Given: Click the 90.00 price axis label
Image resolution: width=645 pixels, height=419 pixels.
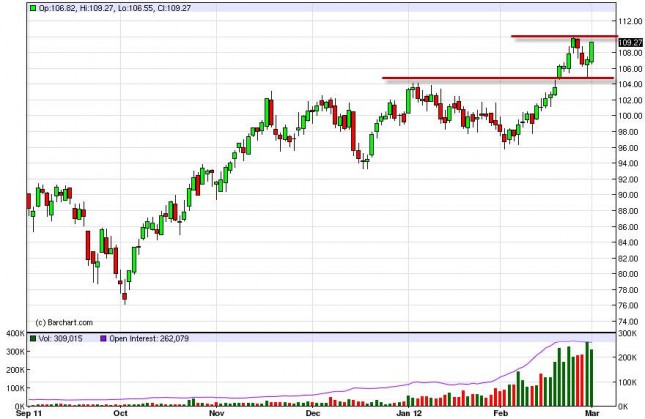Looking at the screenshot, I should tap(631, 195).
